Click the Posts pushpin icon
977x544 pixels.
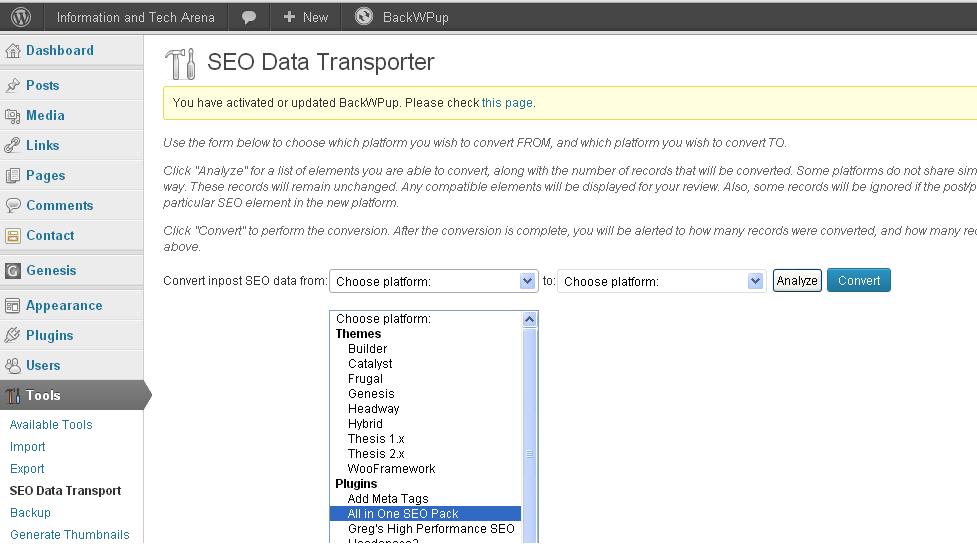pos(13,86)
